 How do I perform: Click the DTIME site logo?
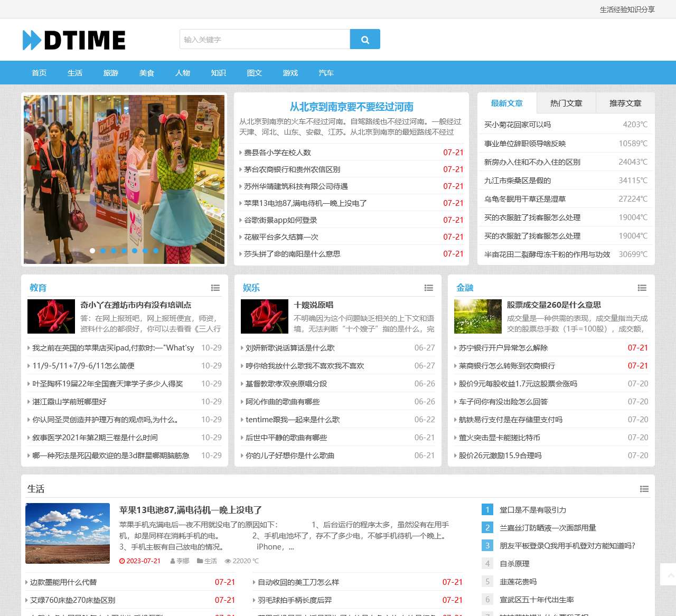click(x=74, y=40)
